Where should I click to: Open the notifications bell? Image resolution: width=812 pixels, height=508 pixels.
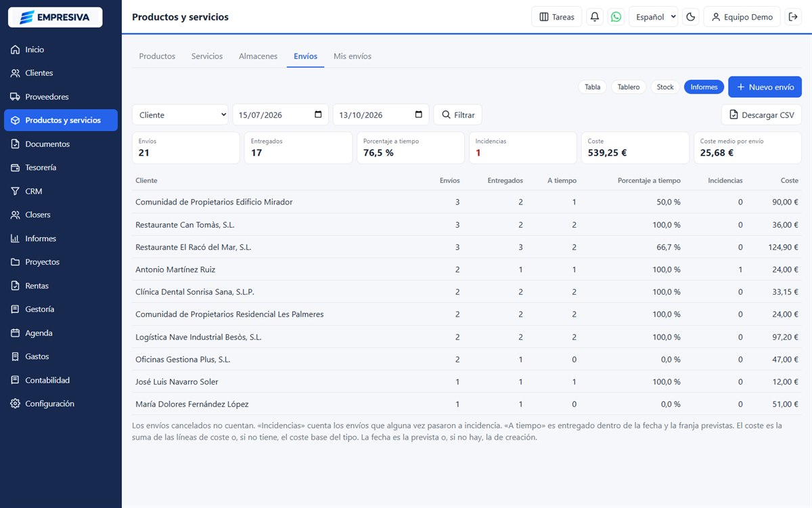click(595, 17)
